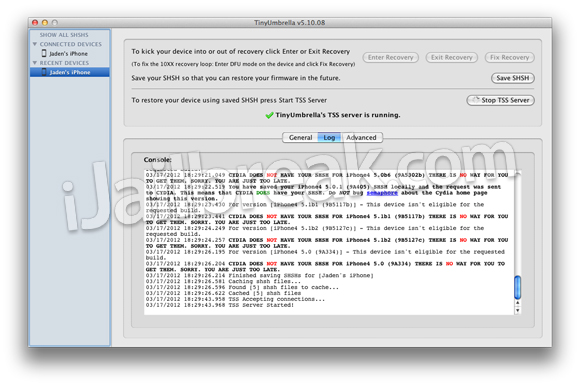Select Jaden's iPhone under Recent Devices
Image resolution: width=580 pixels, height=386 pixels.
(x=70, y=72)
